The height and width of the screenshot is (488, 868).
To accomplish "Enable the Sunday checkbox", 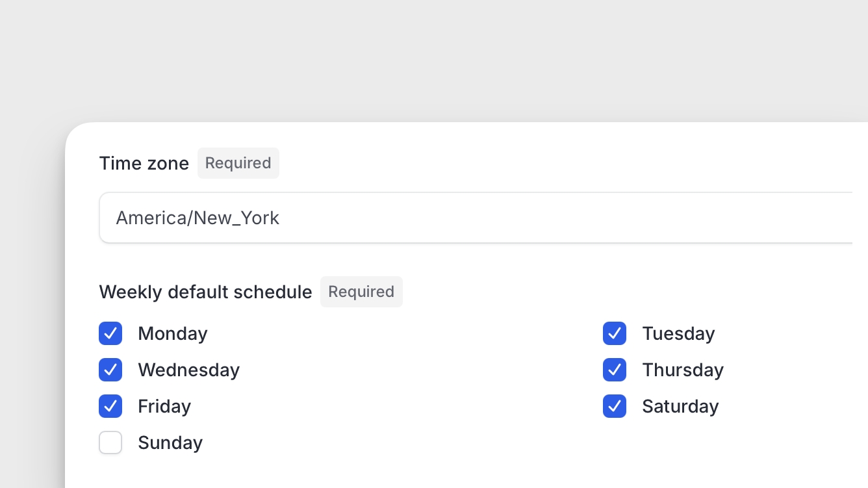I will (x=110, y=443).
